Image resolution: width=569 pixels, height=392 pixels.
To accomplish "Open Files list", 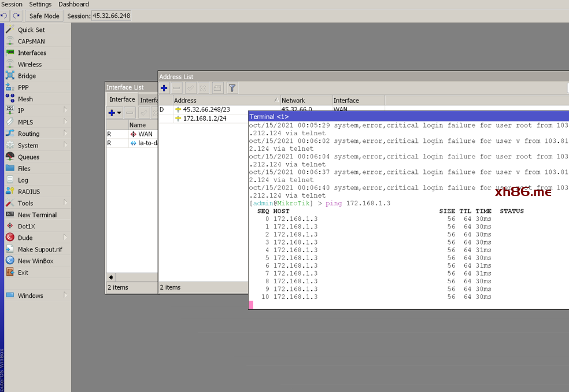I will click(24, 168).
